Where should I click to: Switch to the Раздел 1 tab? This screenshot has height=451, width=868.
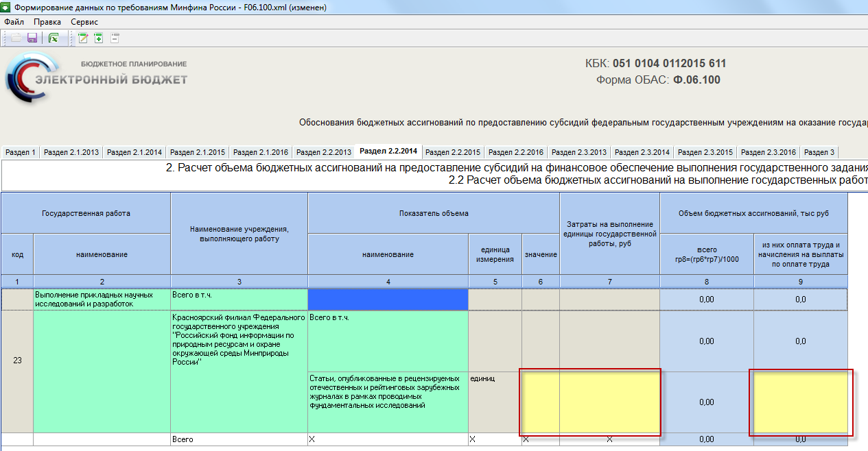click(x=21, y=152)
